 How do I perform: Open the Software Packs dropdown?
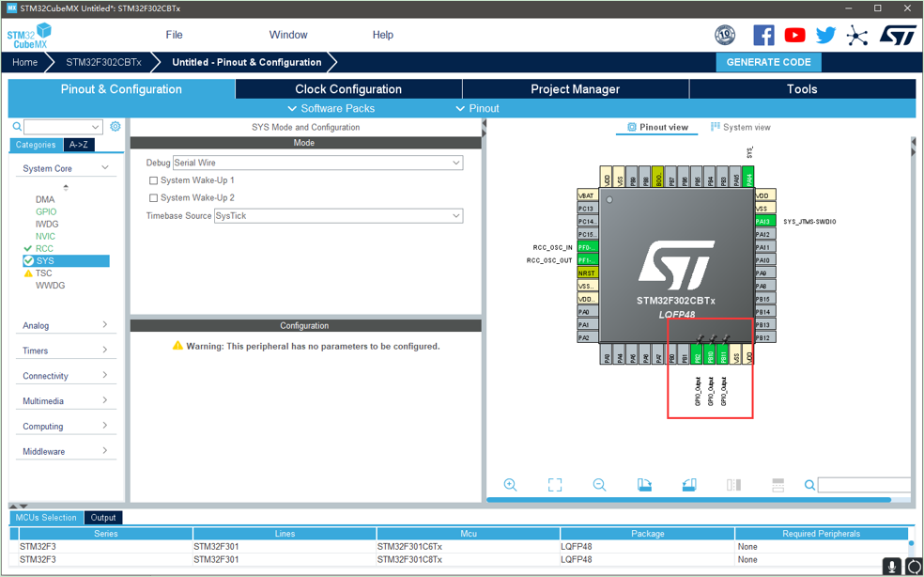[331, 109]
